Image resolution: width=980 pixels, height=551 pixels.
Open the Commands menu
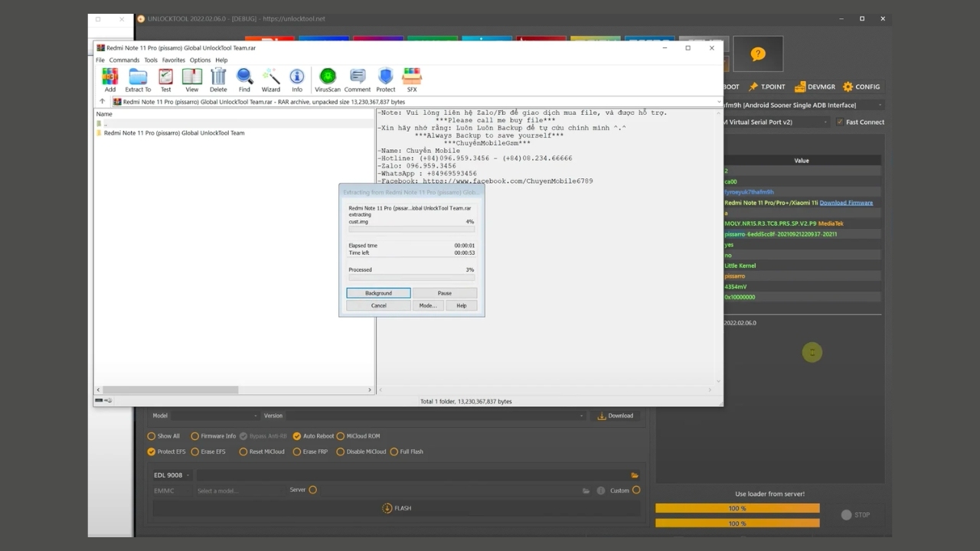tap(124, 60)
